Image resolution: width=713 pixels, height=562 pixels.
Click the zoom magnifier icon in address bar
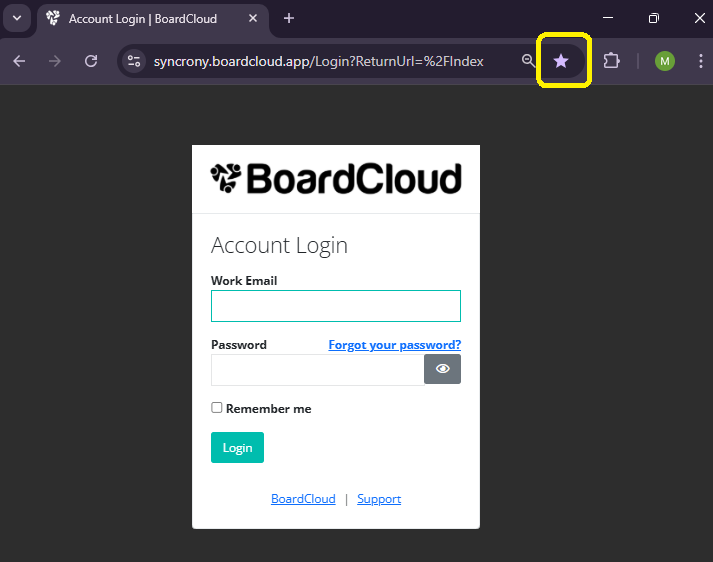coord(529,61)
